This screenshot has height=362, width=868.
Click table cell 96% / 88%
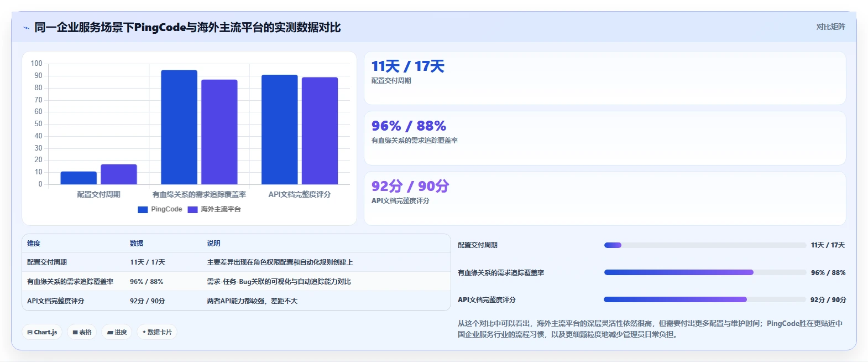point(147,282)
